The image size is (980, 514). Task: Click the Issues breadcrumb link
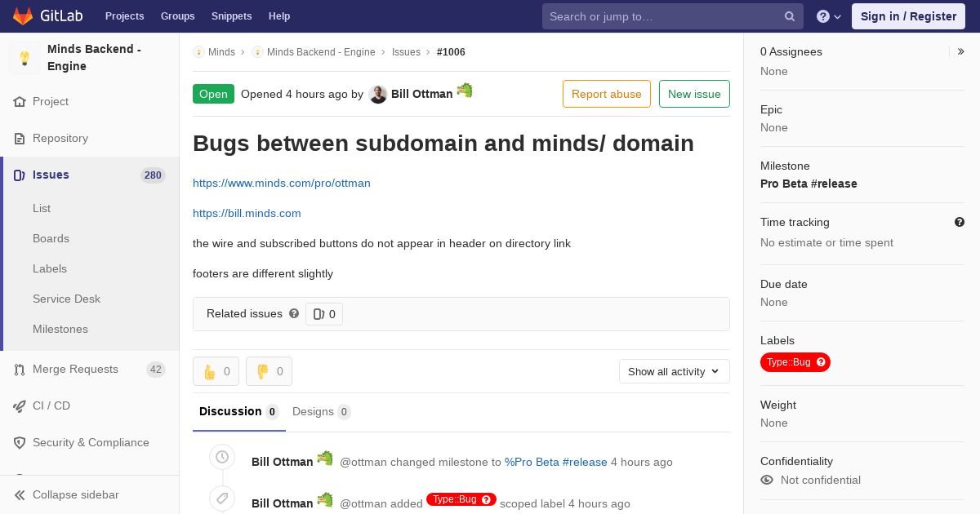click(406, 52)
